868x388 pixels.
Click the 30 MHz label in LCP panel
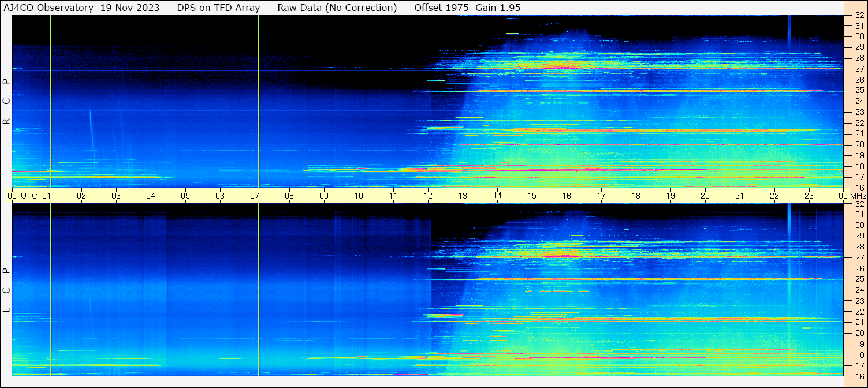tap(859, 225)
